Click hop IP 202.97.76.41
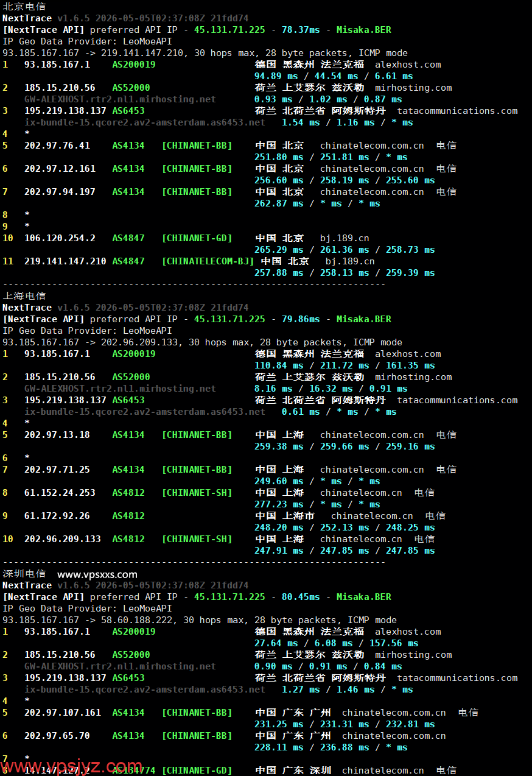This screenshot has height=776, width=532. coord(57,146)
